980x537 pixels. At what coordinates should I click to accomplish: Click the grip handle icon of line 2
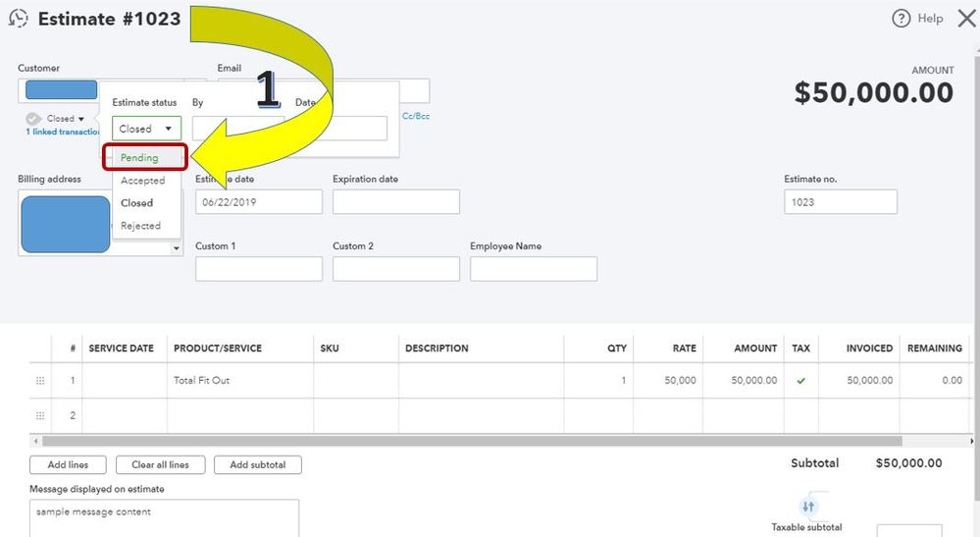click(40, 415)
